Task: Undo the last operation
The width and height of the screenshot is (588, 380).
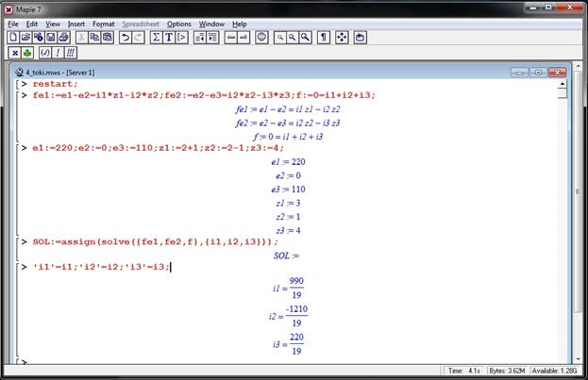Action: pyautogui.click(x=126, y=38)
